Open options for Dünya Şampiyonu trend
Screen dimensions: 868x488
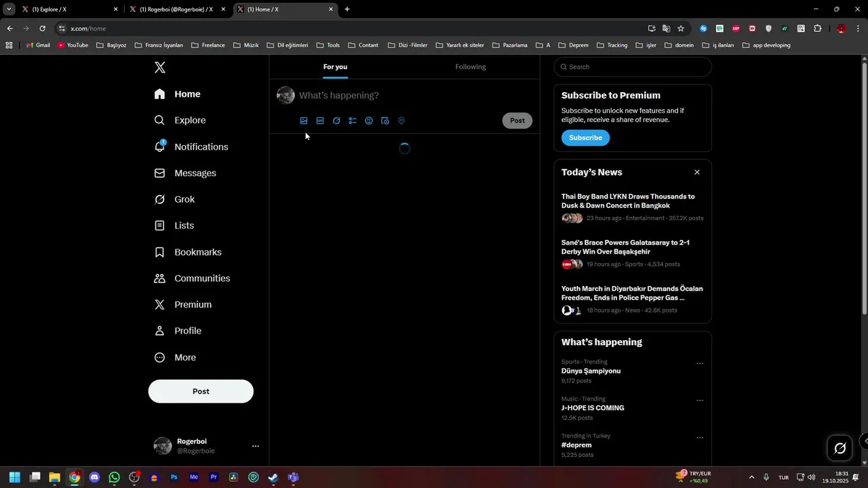700,363
